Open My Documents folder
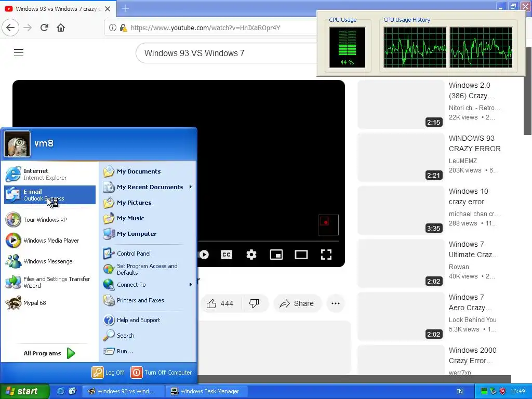Screen dimensions: 532x399 click(x=148, y=171)
